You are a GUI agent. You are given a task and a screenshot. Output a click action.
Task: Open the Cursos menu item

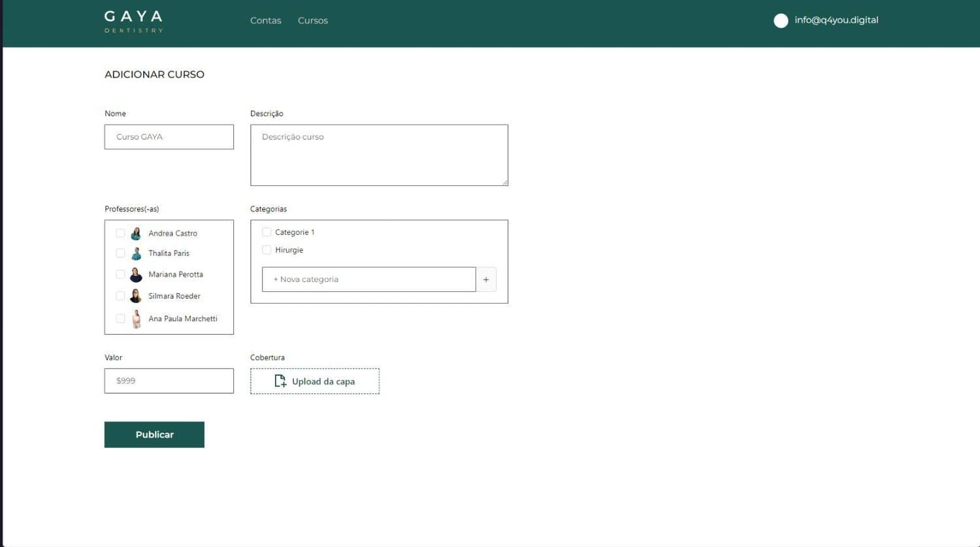tap(313, 21)
